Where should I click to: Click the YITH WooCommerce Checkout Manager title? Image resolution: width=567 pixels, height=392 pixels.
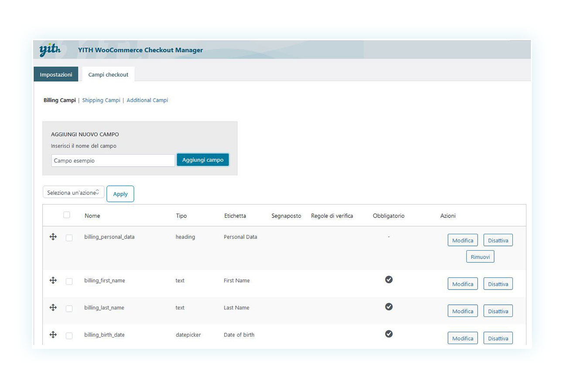140,50
